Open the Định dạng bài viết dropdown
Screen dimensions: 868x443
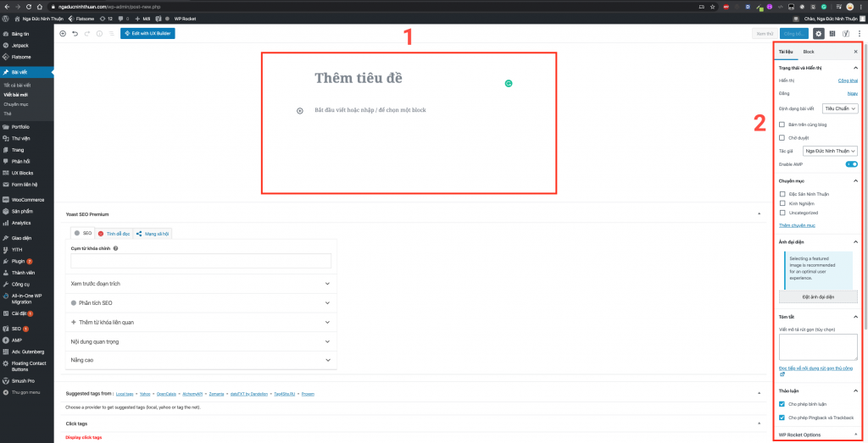(840, 108)
